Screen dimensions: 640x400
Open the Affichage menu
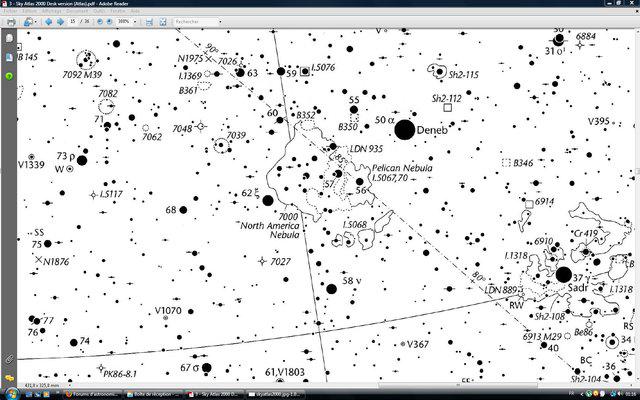[x=51, y=11]
